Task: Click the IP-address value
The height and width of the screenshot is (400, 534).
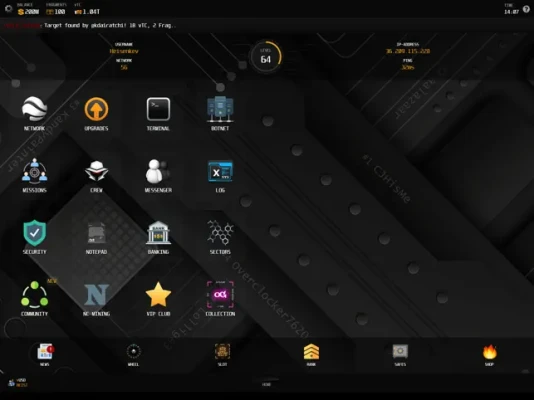Action: coord(408,51)
